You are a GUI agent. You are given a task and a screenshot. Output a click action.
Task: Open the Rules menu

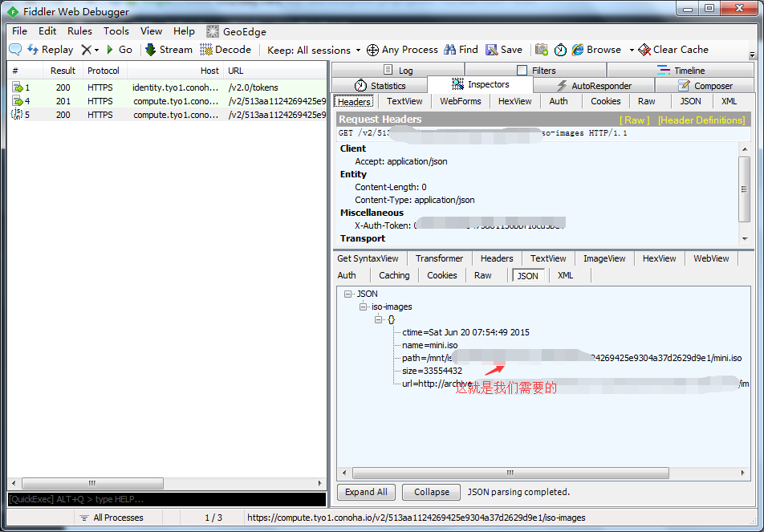click(80, 31)
